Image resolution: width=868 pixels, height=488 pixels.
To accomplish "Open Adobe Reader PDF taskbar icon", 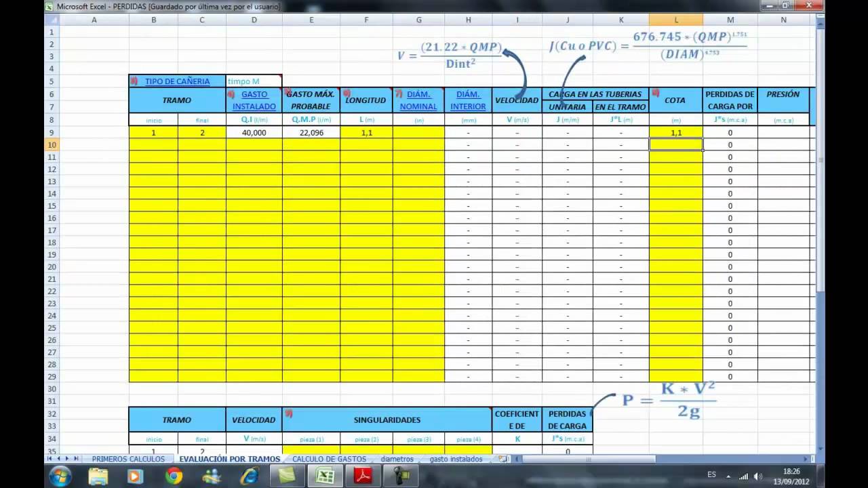I will click(363, 476).
